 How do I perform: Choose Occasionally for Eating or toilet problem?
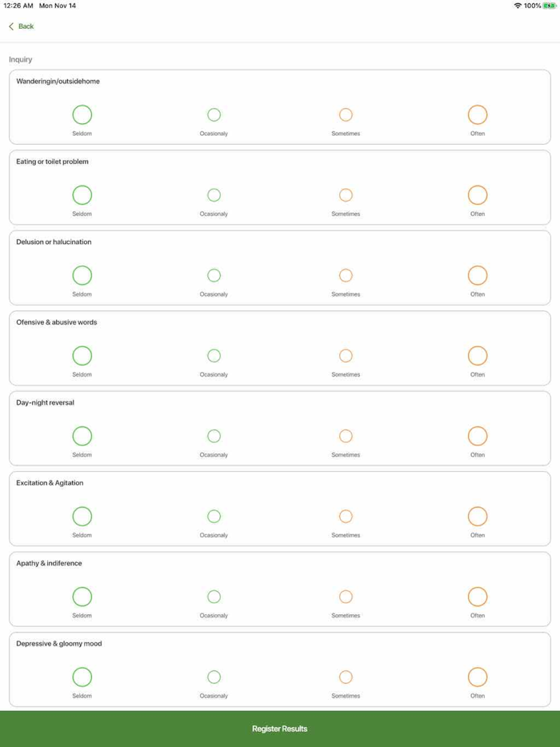[214, 195]
